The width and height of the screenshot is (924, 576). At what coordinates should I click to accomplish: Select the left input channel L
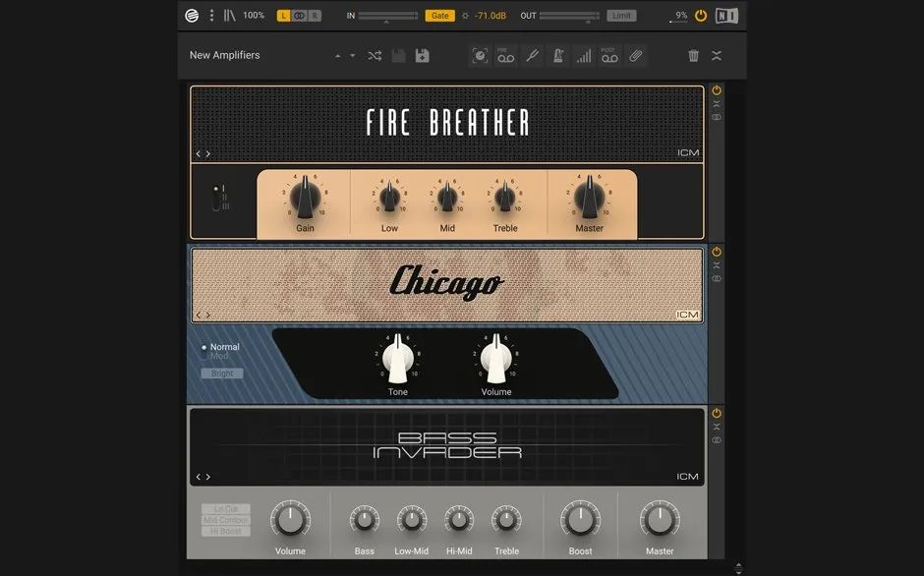tap(284, 16)
